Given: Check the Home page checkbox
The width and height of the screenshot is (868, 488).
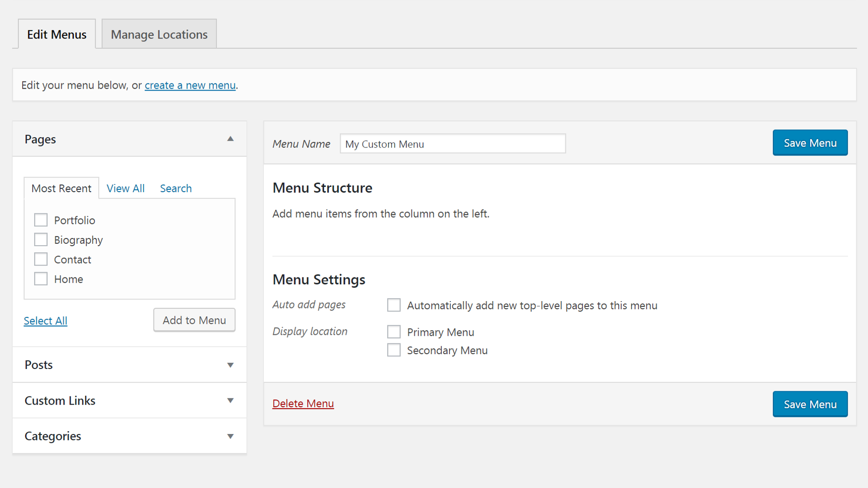Looking at the screenshot, I should (41, 279).
